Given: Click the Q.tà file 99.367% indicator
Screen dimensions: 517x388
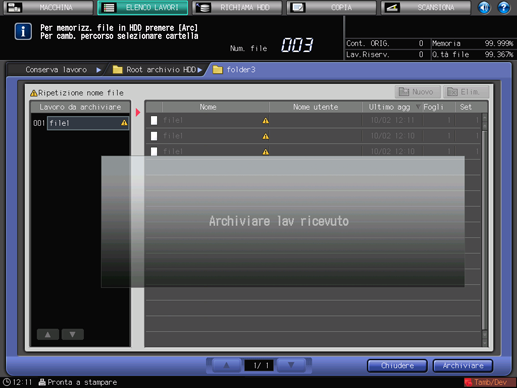Looking at the screenshot, I should 472,54.
